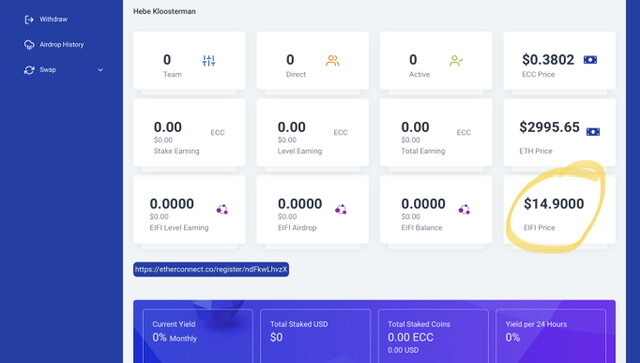Viewport: 640px width, 363px height.
Task: Click the Direct users icon
Action: 332,61
